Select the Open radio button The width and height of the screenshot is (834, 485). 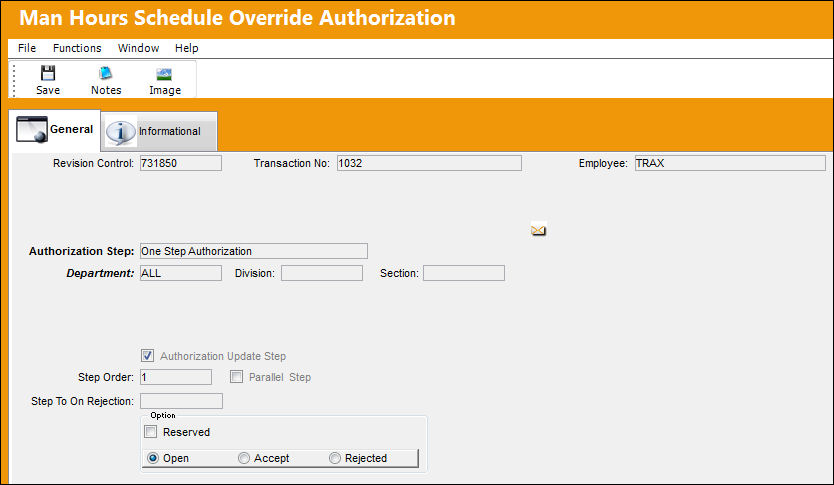153,458
